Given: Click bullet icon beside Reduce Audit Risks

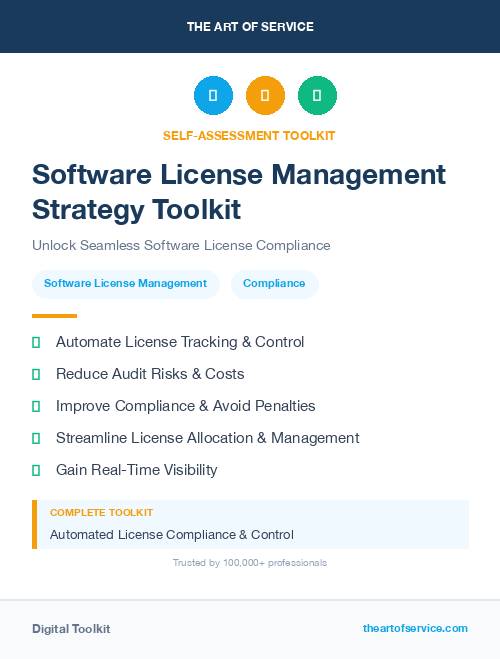Looking at the screenshot, I should 36,374.
